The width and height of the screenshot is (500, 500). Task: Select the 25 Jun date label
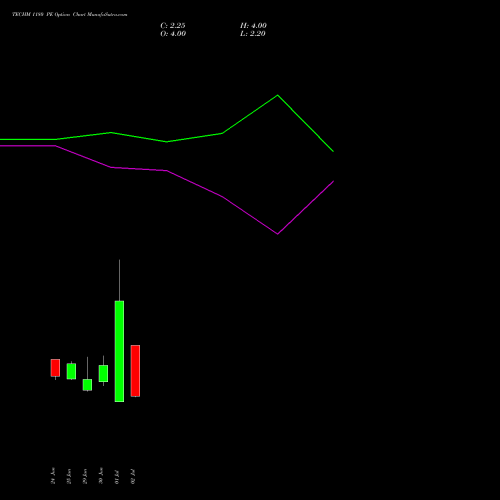pyautogui.click(x=69, y=476)
